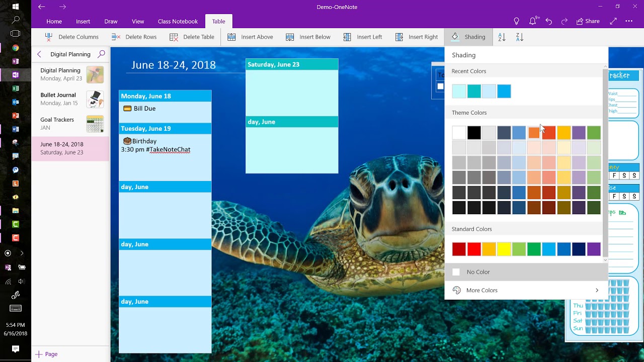Go back with the title bar arrow

tap(41, 7)
